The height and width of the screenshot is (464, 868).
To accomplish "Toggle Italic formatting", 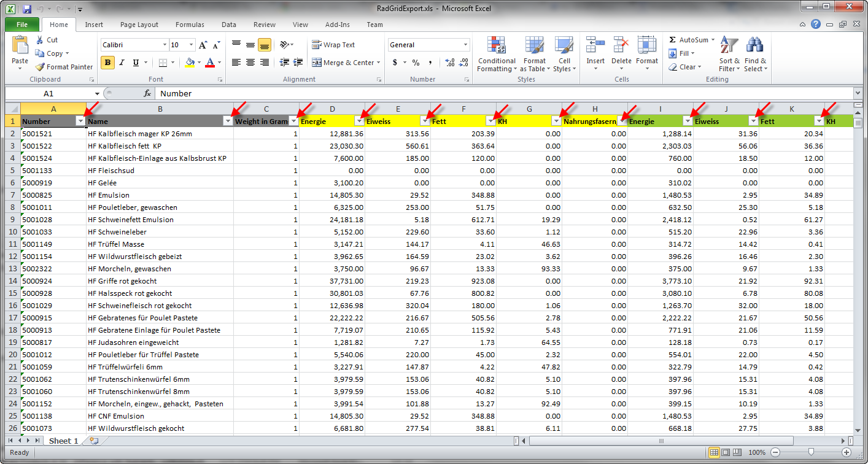I will point(122,63).
